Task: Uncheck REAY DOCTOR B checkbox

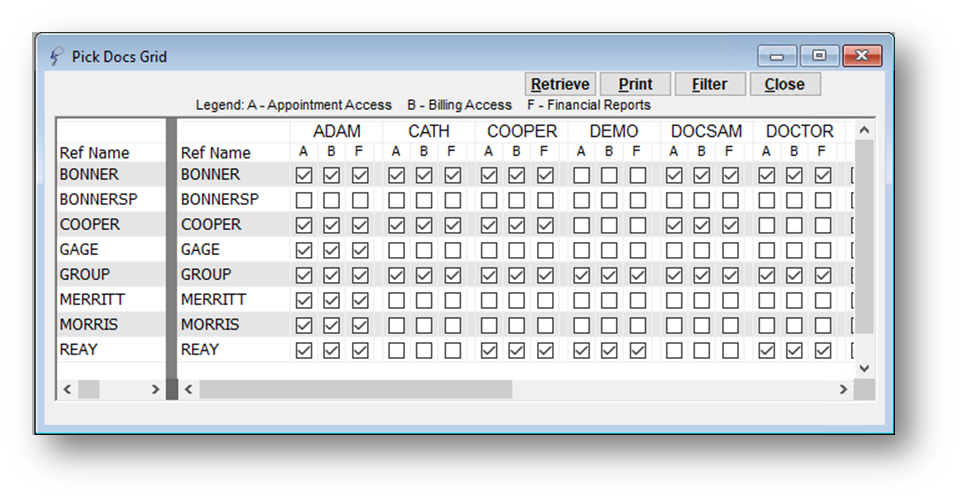Action: [794, 351]
